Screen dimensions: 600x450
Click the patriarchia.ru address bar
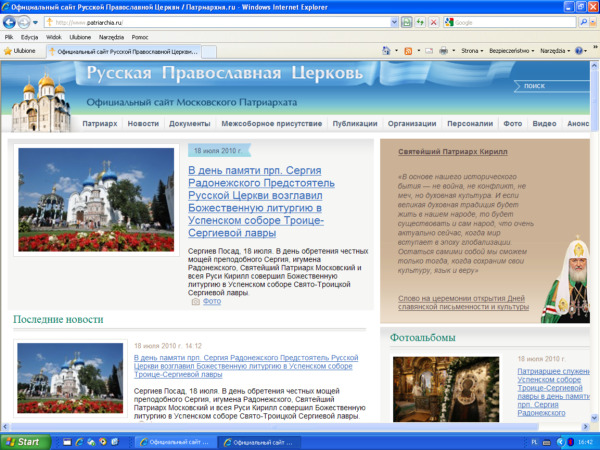[218, 23]
